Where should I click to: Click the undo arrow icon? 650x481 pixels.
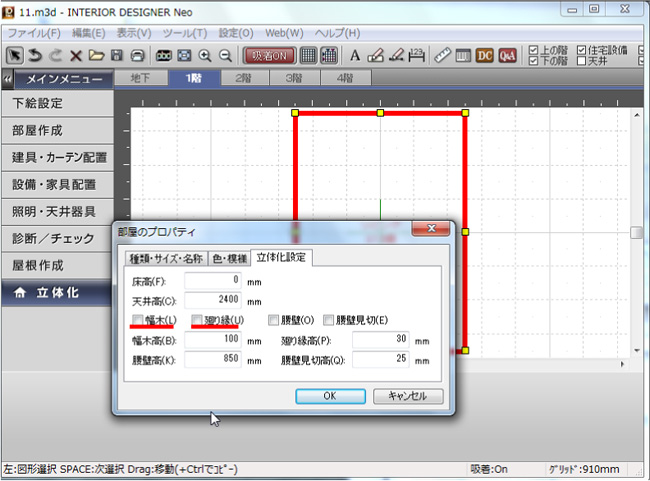pos(35,55)
